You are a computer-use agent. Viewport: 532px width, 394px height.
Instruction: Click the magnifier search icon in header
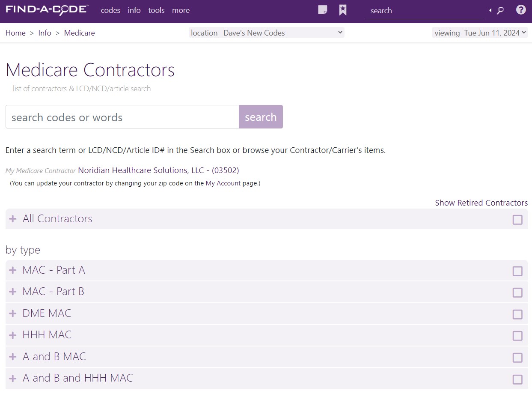(x=500, y=10)
